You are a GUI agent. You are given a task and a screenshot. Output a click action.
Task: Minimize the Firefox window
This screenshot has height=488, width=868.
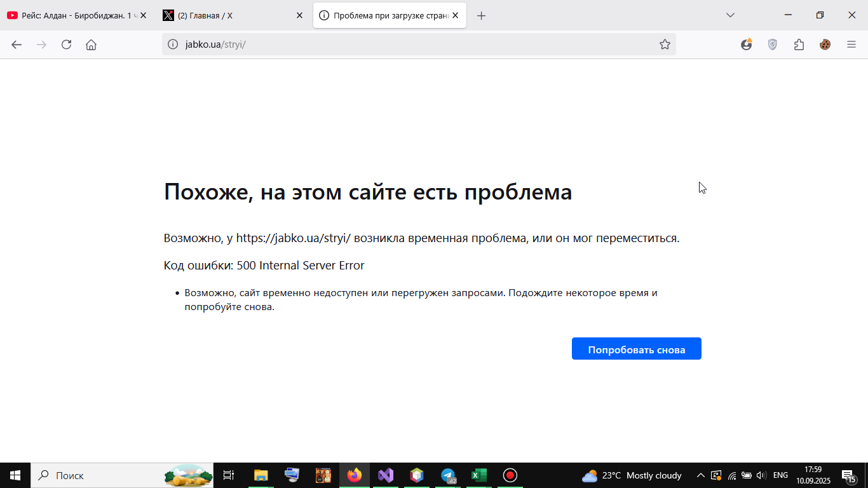click(x=788, y=15)
